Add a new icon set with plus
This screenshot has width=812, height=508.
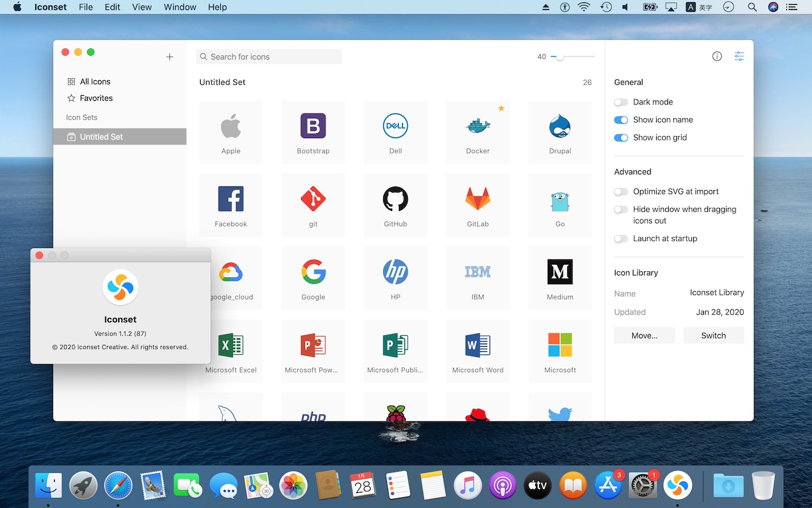click(170, 57)
